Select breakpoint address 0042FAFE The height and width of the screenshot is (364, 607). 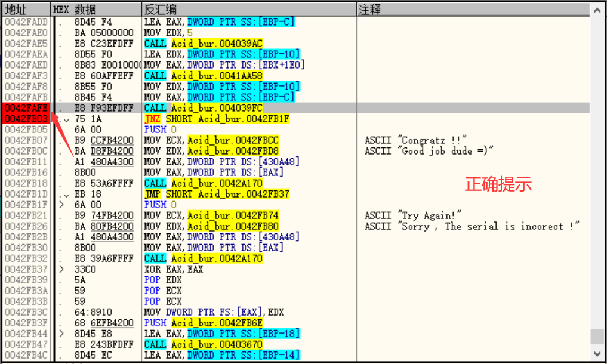pos(26,107)
